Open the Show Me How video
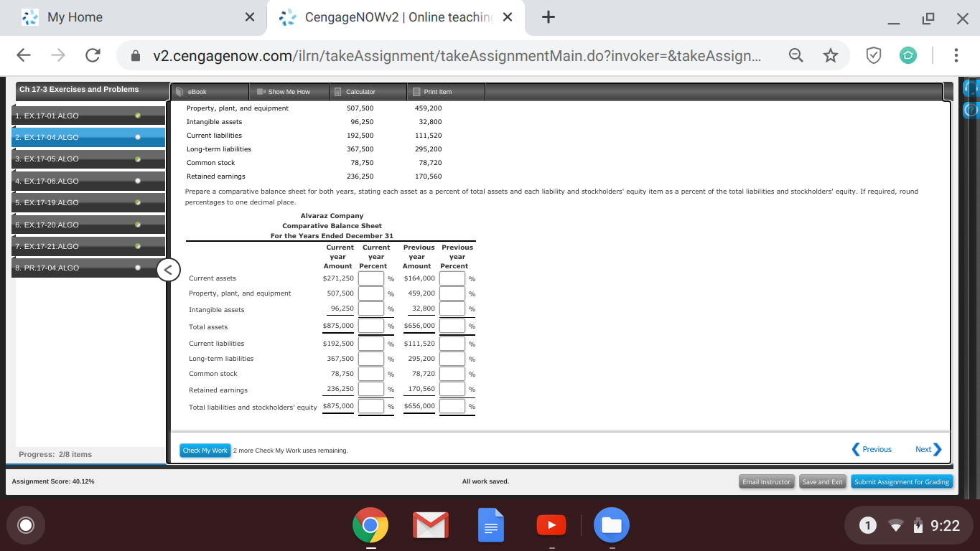 pyautogui.click(x=289, y=92)
